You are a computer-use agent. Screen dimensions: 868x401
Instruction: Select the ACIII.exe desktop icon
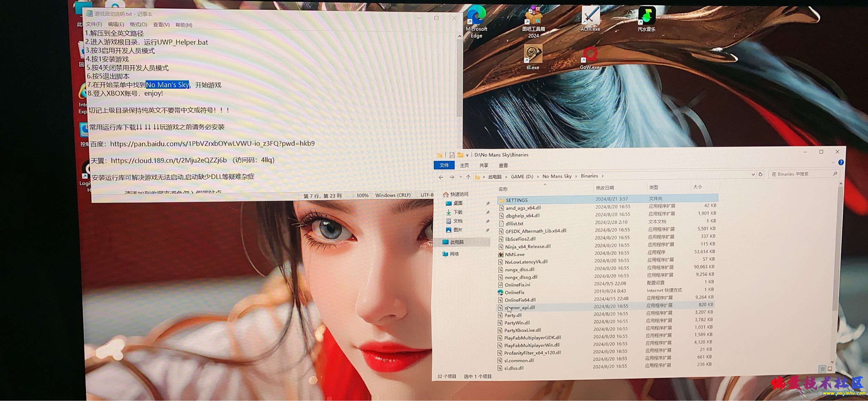click(590, 19)
